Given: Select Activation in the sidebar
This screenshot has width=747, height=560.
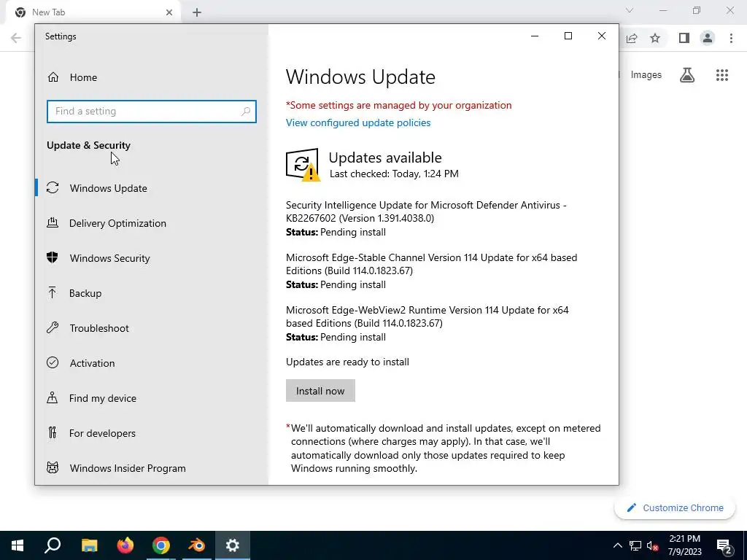Looking at the screenshot, I should point(152,363).
